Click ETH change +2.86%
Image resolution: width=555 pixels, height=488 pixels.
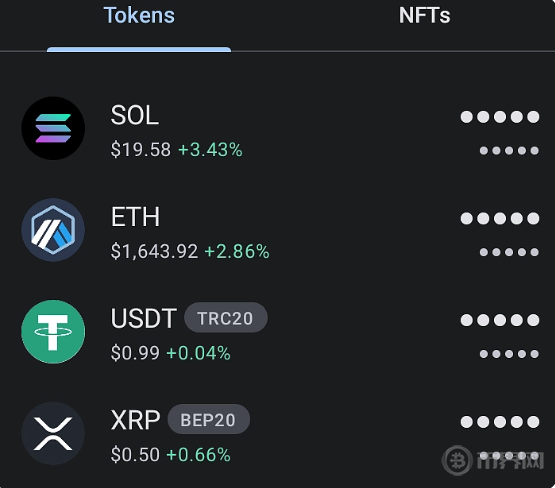tap(237, 251)
